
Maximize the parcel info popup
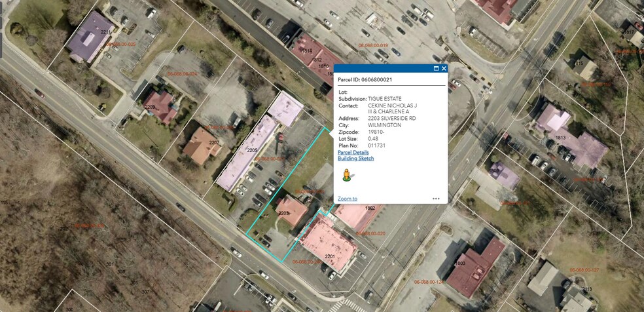[436, 69]
